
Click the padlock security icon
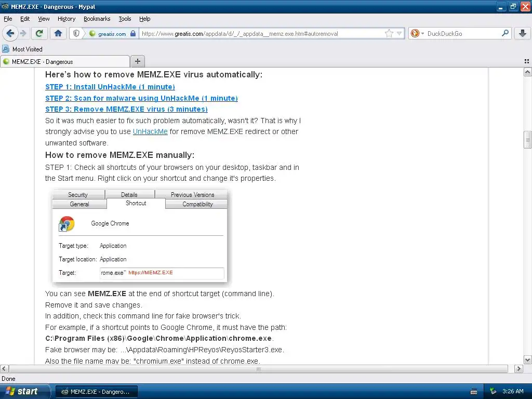pyautogui.click(x=133, y=33)
